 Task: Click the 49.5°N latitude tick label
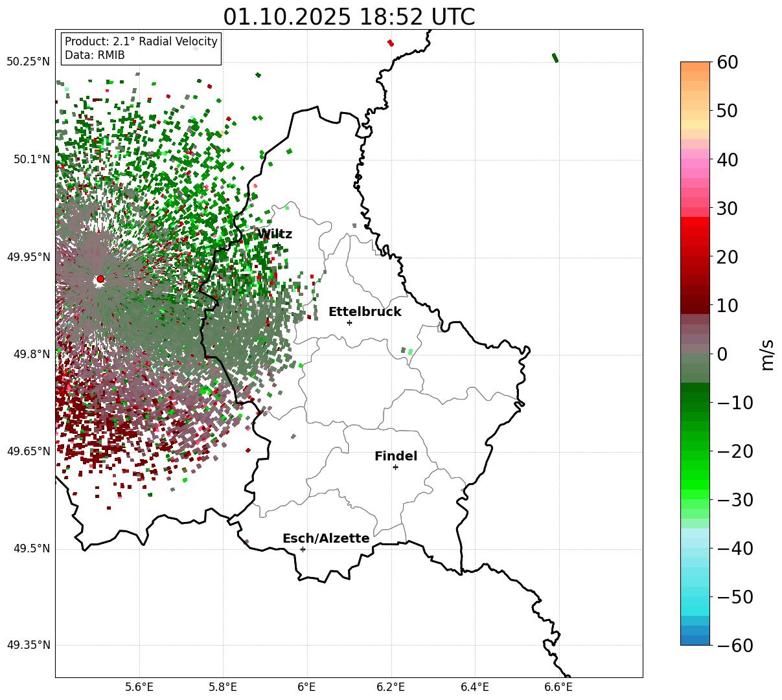pyautogui.click(x=32, y=548)
